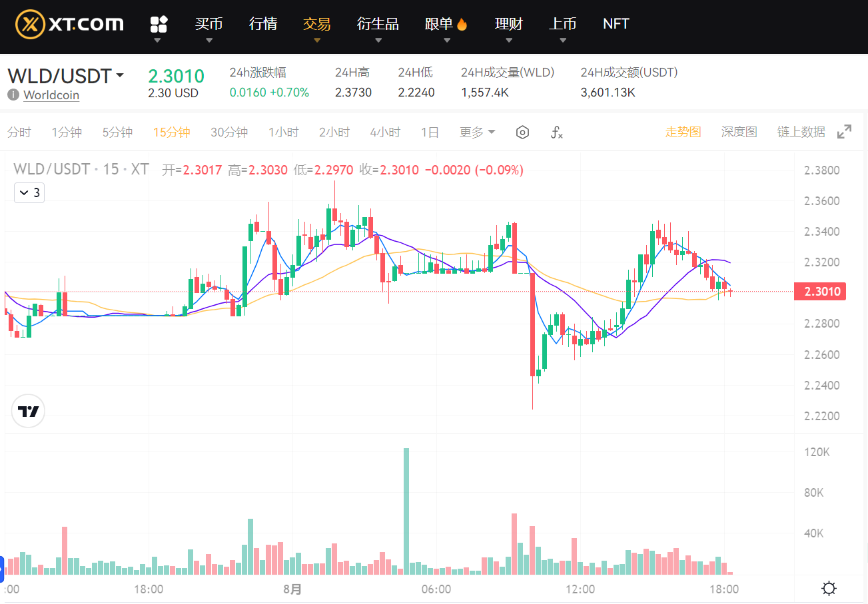868x604 pixels.
Task: Open chart settings hexagon icon
Action: [523, 133]
